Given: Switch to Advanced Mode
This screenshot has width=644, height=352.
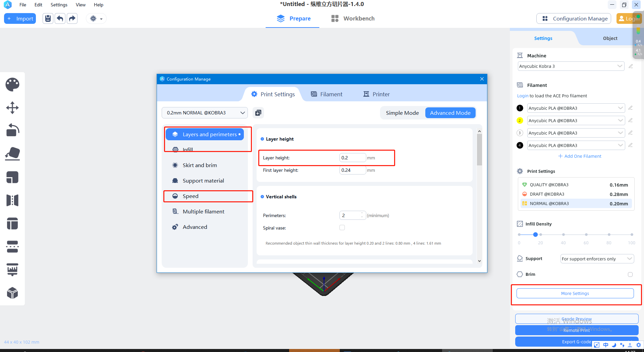Looking at the screenshot, I should click(450, 113).
